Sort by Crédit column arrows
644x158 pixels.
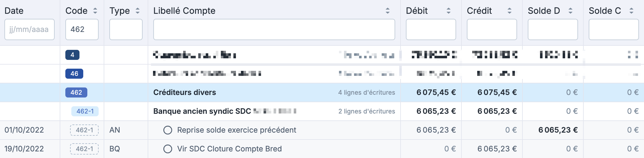point(510,11)
